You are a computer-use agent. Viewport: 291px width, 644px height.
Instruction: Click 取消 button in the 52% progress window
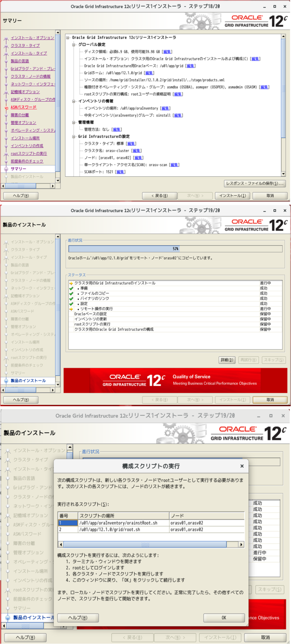(x=270, y=400)
